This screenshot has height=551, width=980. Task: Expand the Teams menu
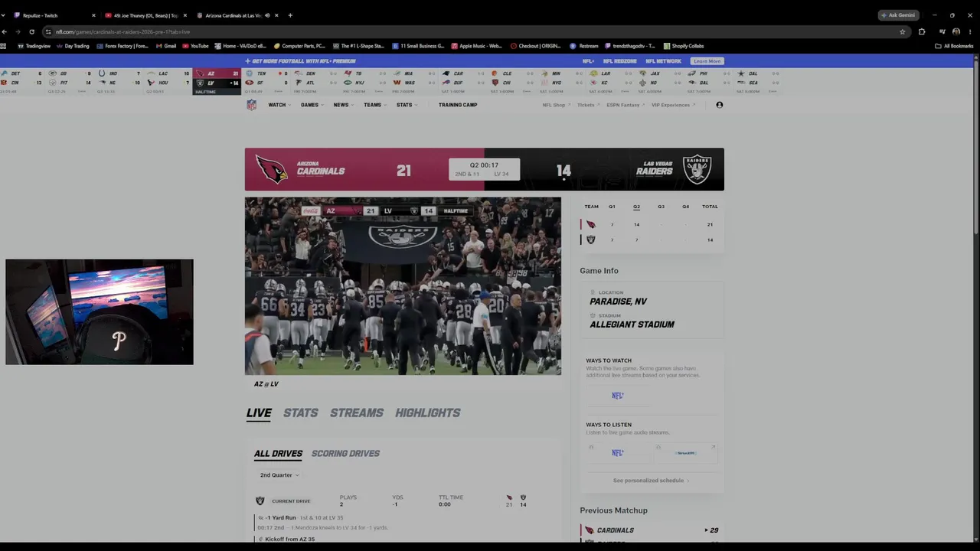tap(374, 105)
